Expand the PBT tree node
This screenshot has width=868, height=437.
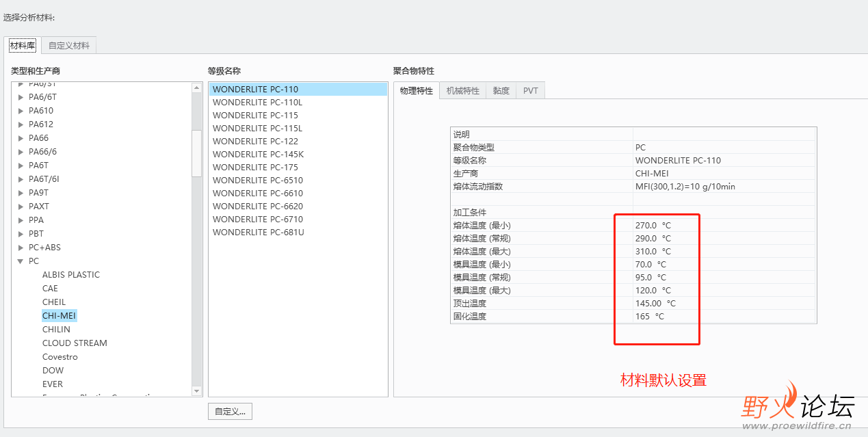point(21,234)
